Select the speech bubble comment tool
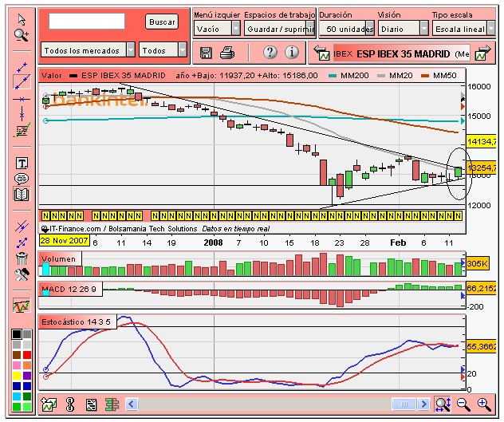 [x=22, y=179]
